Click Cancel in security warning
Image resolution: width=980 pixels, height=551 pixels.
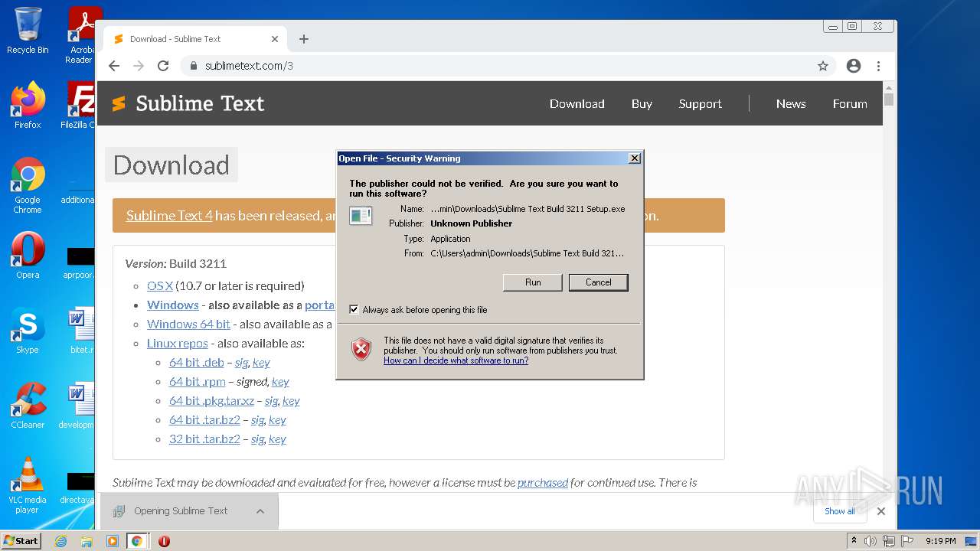[599, 282]
